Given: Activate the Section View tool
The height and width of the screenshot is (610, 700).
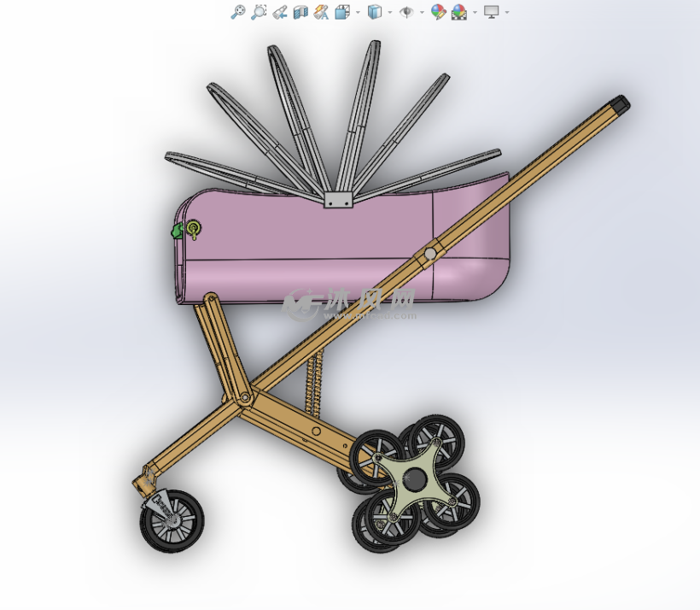Looking at the screenshot, I should (300, 12).
